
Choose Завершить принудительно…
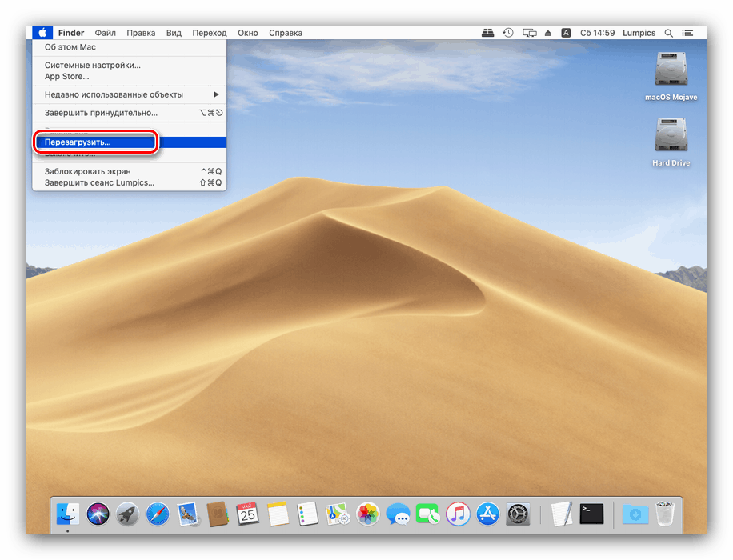[130, 113]
